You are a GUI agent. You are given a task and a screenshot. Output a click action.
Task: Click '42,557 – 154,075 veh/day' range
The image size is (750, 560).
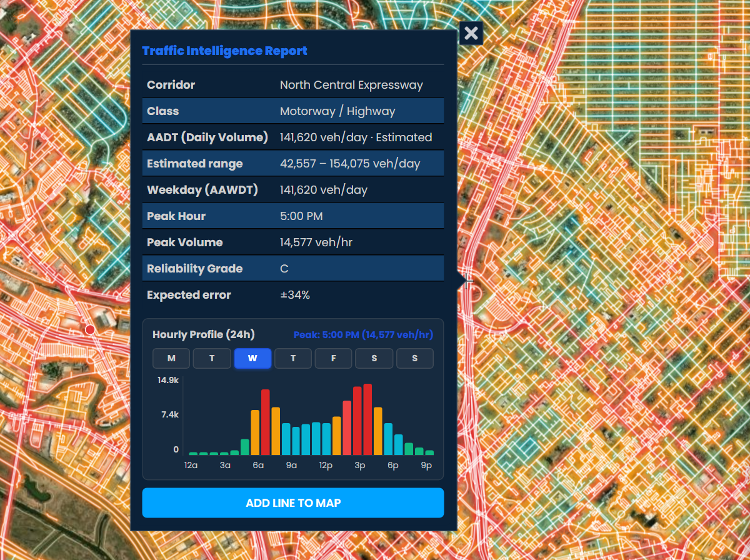tap(350, 164)
